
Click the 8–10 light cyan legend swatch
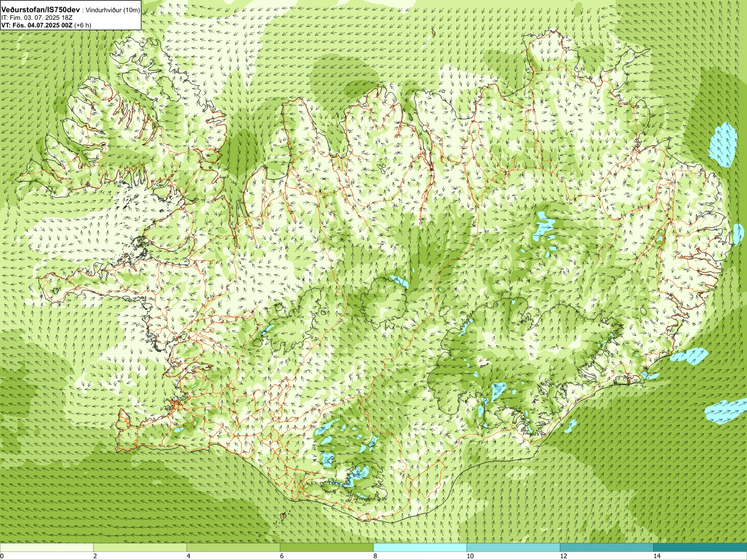click(x=420, y=548)
